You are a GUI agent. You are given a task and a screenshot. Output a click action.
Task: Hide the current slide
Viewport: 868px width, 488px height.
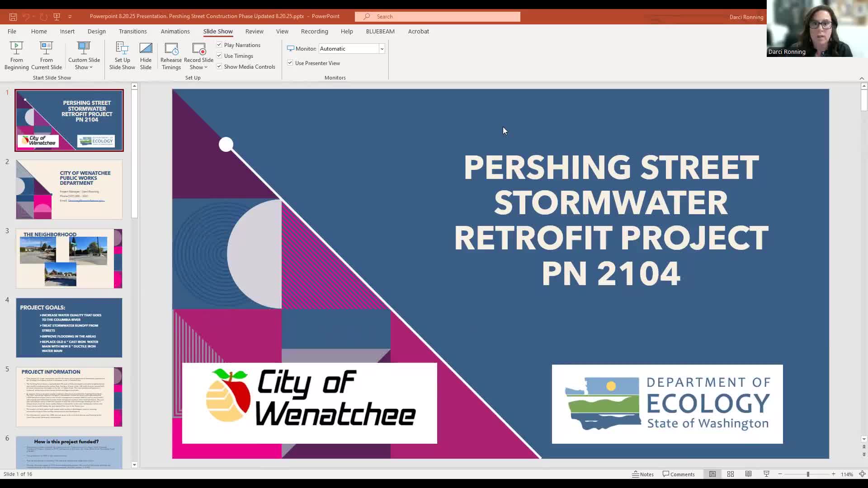pyautogui.click(x=146, y=54)
